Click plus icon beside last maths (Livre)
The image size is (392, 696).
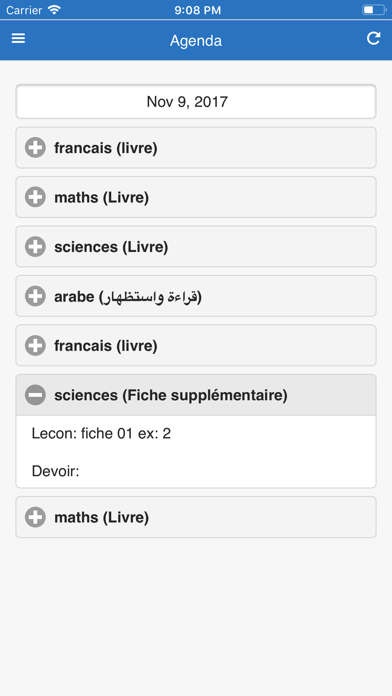(x=36, y=517)
